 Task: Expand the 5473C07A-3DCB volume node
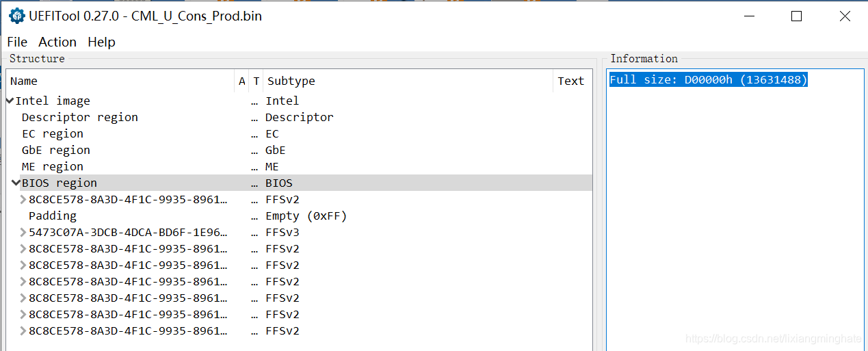[23, 232]
